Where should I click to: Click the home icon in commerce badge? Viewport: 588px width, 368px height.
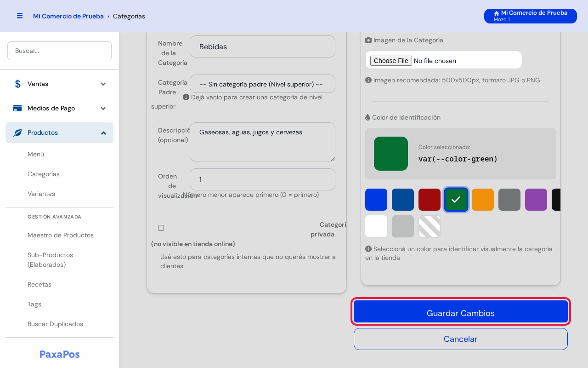click(x=497, y=13)
